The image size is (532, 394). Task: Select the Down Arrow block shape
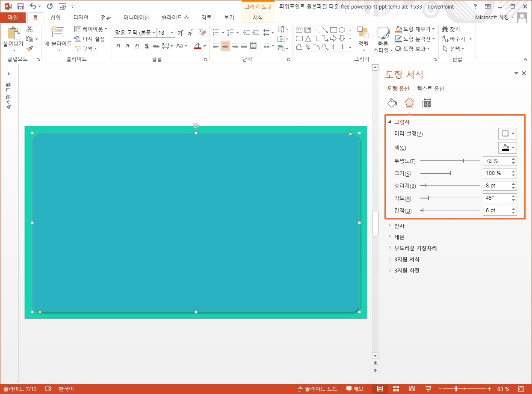(x=342, y=39)
